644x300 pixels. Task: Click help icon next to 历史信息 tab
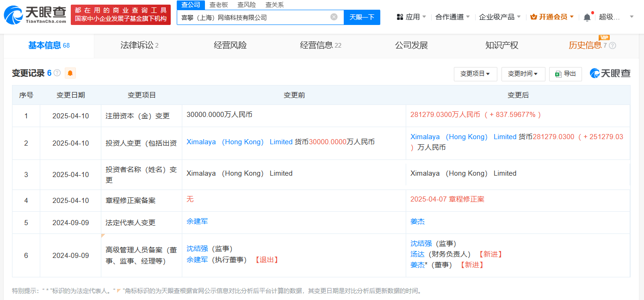pos(613,46)
